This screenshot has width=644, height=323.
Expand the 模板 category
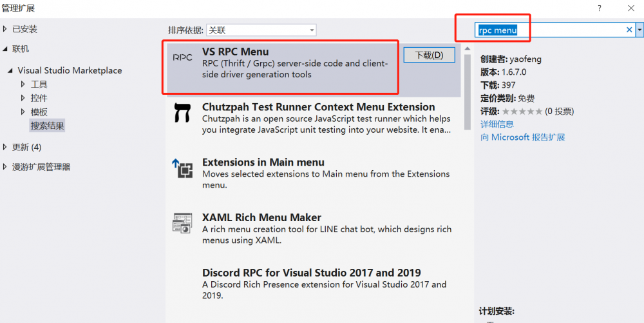pos(23,112)
